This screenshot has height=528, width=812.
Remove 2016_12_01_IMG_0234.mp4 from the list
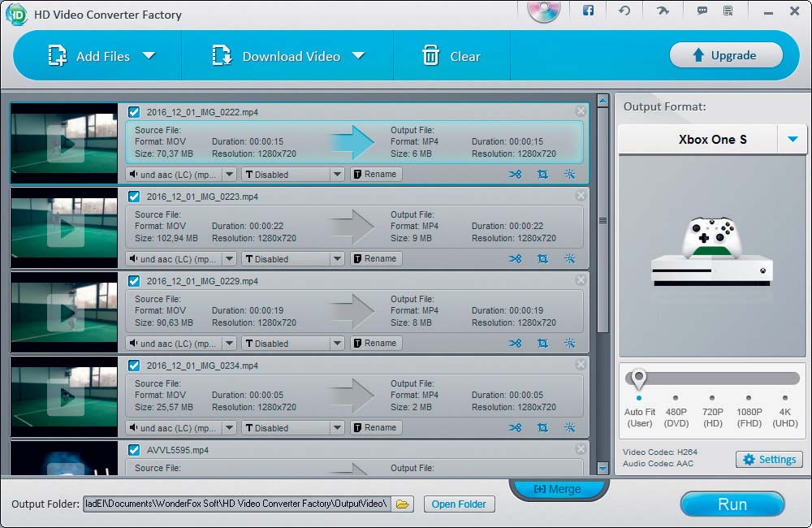(581, 364)
